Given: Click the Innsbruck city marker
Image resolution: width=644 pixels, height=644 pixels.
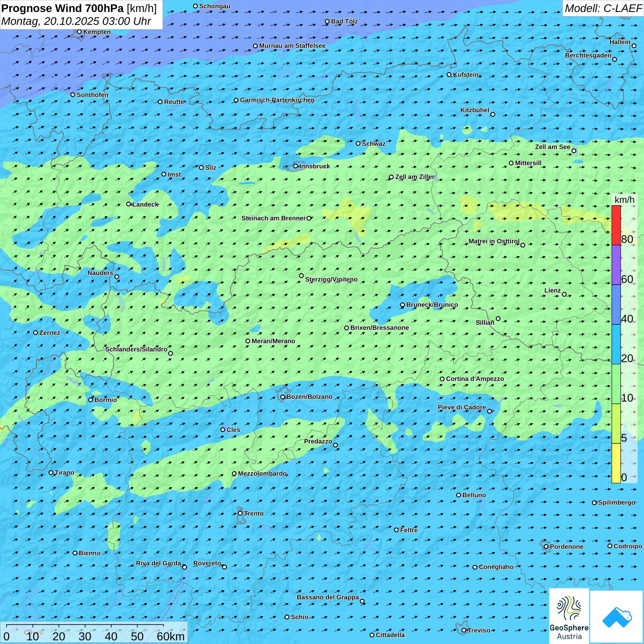Looking at the screenshot, I should click(x=296, y=166).
